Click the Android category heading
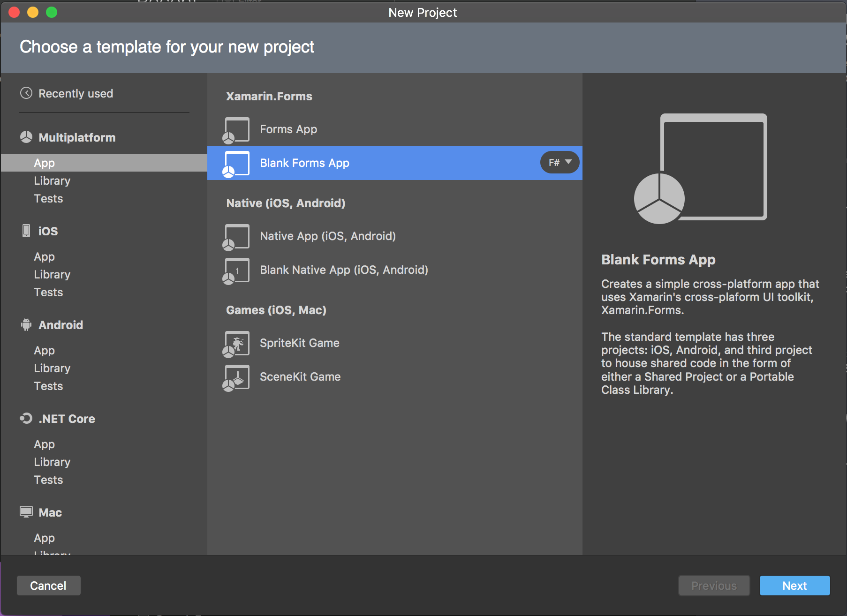 point(60,325)
